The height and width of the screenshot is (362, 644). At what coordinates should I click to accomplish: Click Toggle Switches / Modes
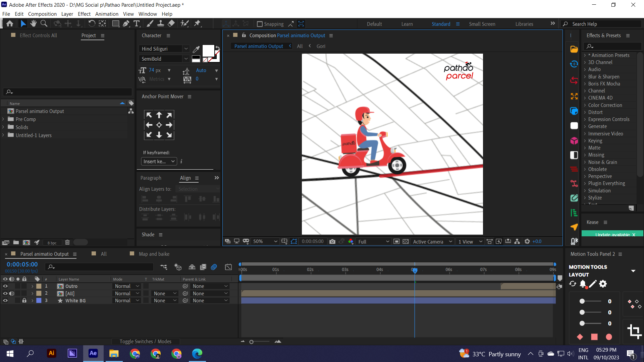click(146, 341)
